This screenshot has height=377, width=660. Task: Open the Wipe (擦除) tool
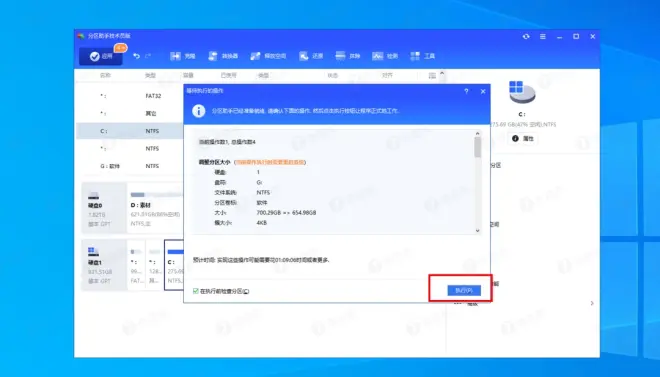click(x=348, y=56)
